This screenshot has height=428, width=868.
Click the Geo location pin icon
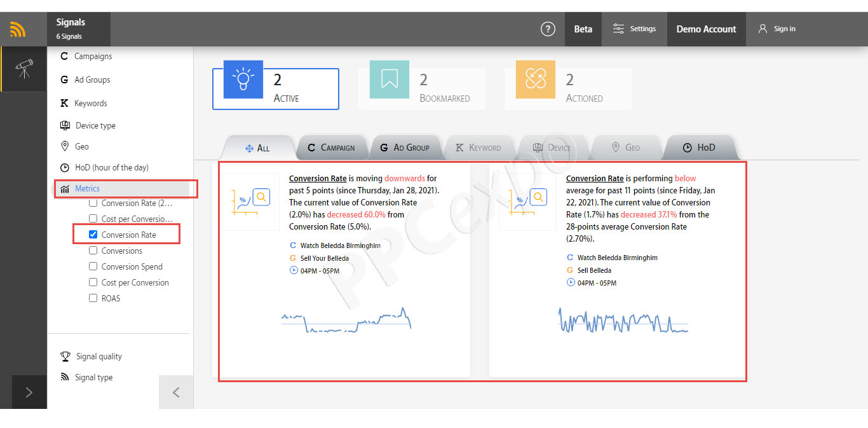[64, 146]
